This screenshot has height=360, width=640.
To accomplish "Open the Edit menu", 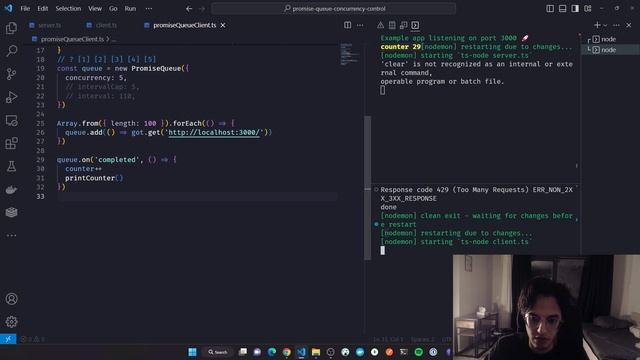I will tap(42, 9).
